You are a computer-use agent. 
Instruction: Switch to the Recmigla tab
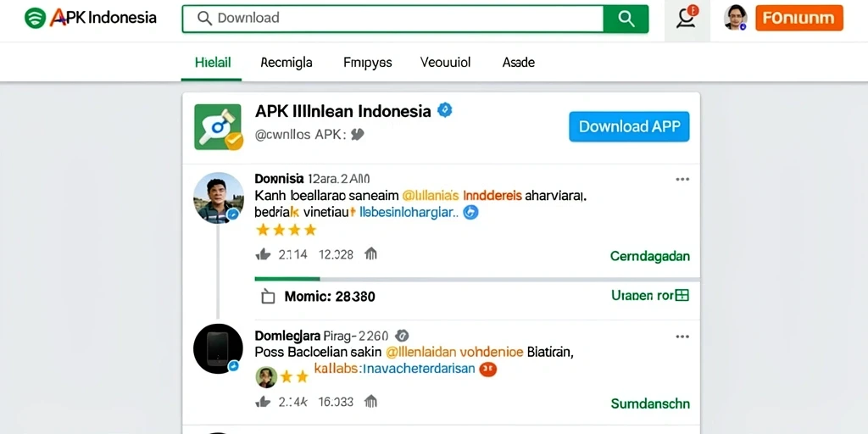(x=287, y=63)
